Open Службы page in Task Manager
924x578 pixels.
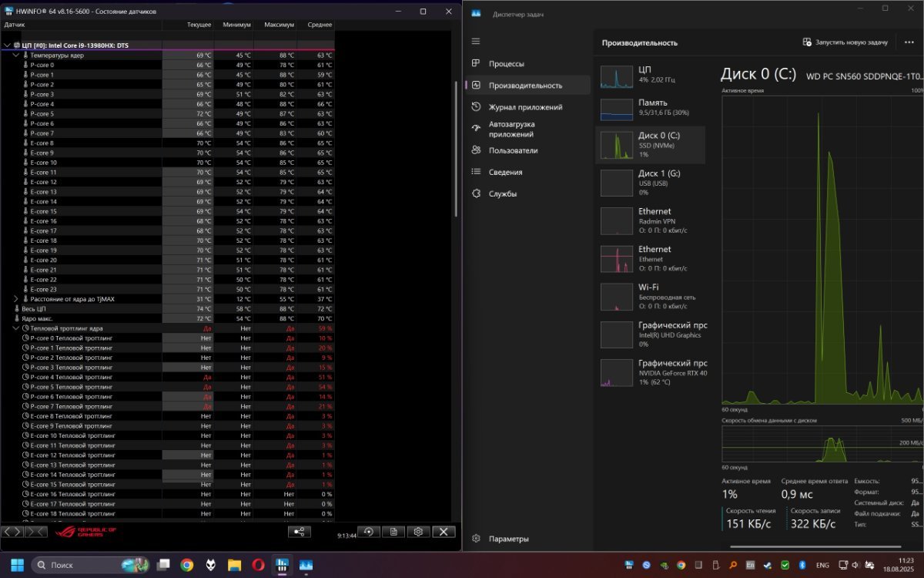[x=527, y=193]
